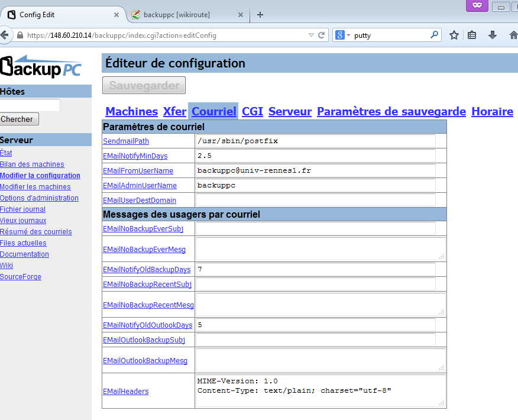Click the BackupPC logo
This screenshot has width=518, height=420.
tap(40, 66)
